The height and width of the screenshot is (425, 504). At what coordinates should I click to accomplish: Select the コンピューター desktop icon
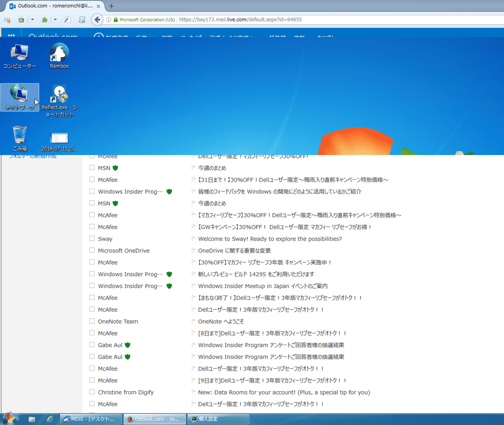pyautogui.click(x=20, y=57)
